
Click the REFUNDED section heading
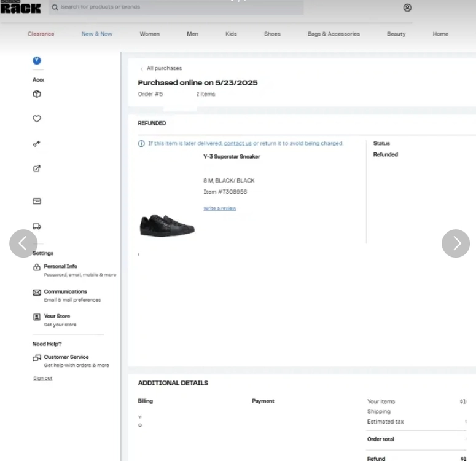[x=152, y=123]
